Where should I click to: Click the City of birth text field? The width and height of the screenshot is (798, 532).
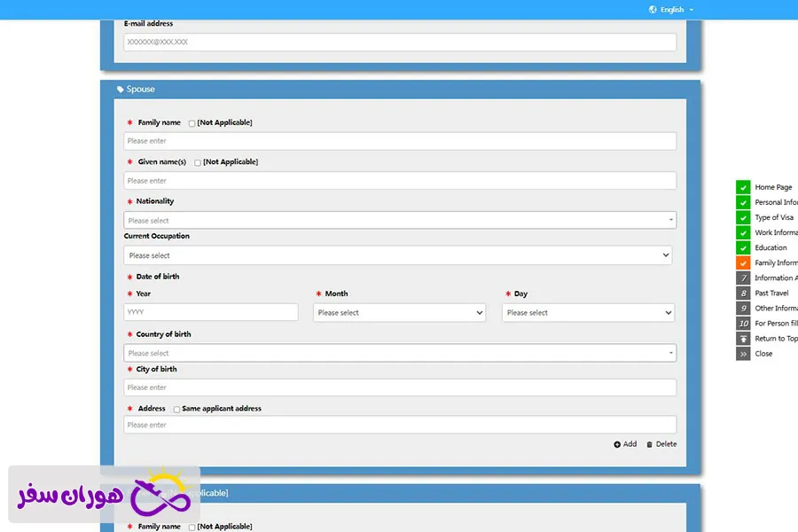click(x=400, y=387)
